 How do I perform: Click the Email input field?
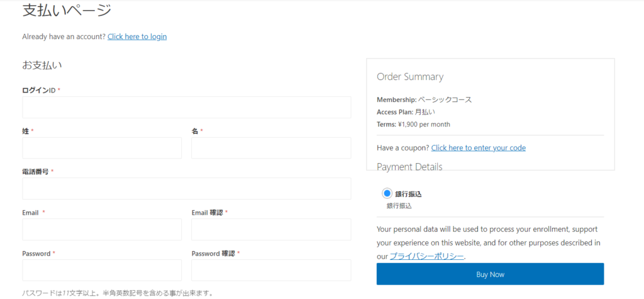[102, 230]
